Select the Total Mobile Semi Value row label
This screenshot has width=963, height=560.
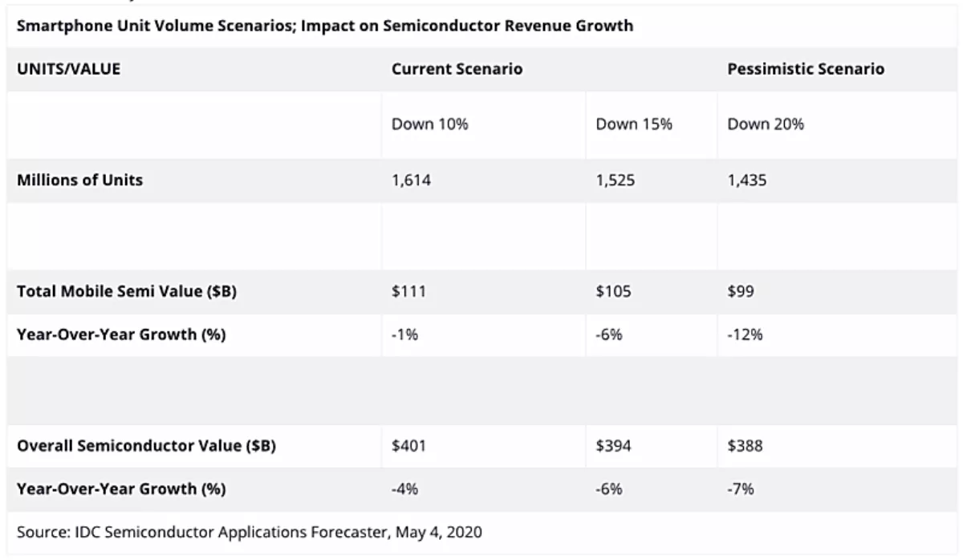pos(127,292)
